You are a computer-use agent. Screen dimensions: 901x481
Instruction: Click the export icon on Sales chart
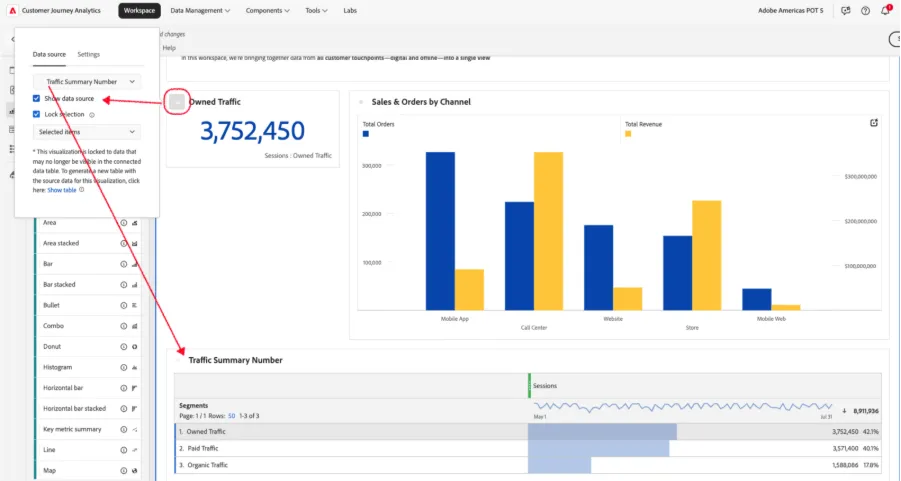point(874,122)
